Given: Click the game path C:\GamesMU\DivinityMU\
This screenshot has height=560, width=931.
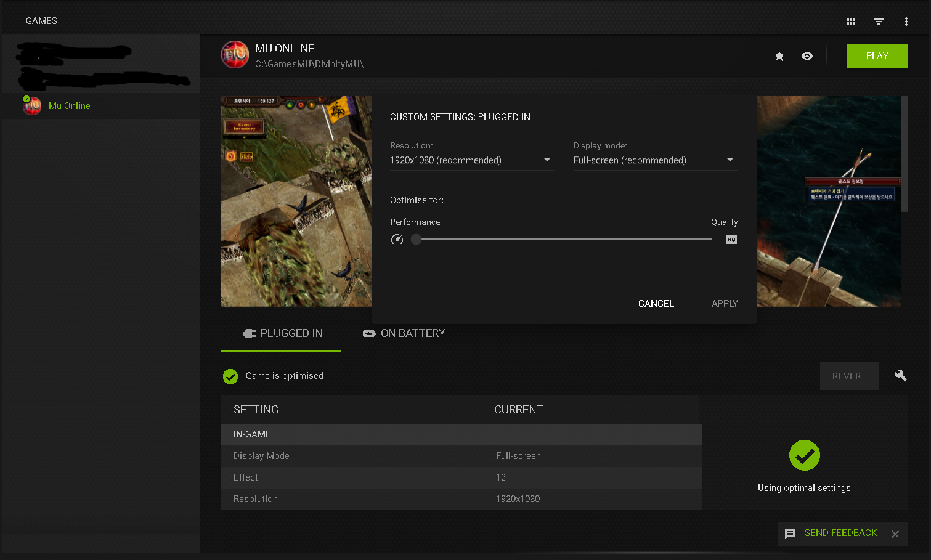Looking at the screenshot, I should [309, 64].
